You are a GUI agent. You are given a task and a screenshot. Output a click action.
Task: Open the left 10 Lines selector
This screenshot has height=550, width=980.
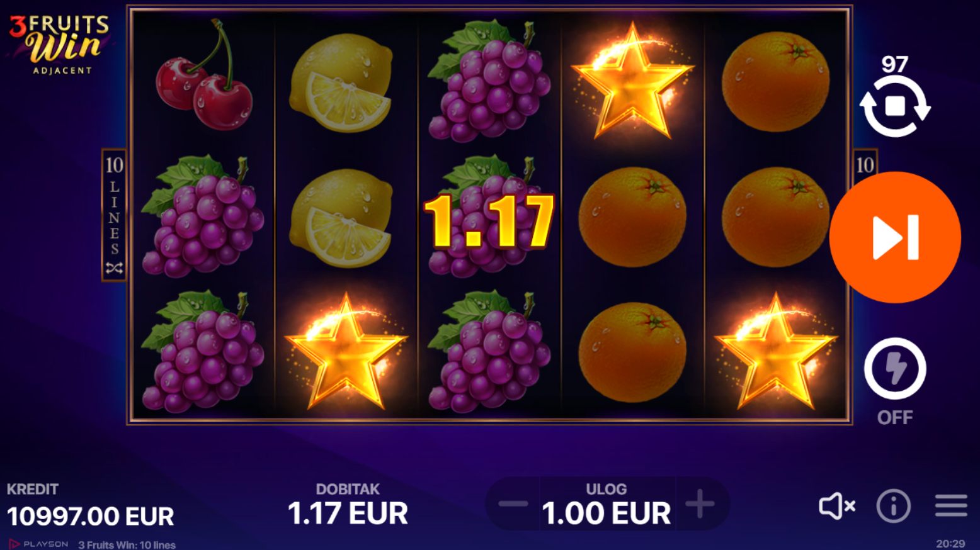click(x=114, y=215)
